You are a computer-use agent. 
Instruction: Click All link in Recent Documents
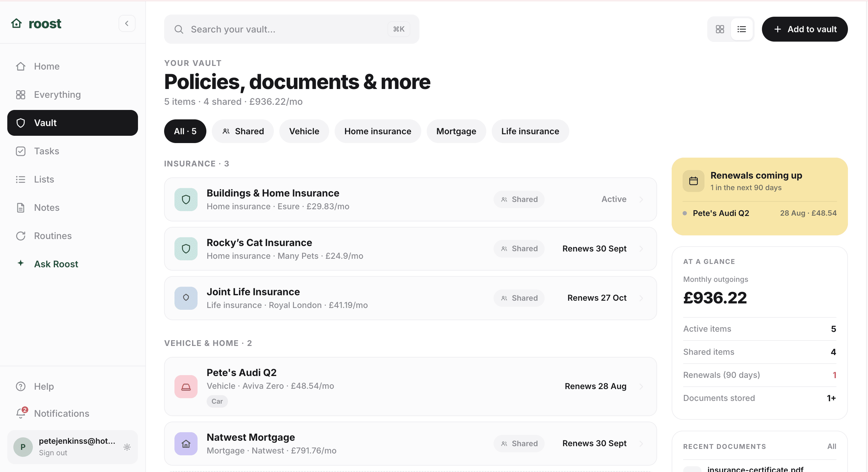pos(832,446)
